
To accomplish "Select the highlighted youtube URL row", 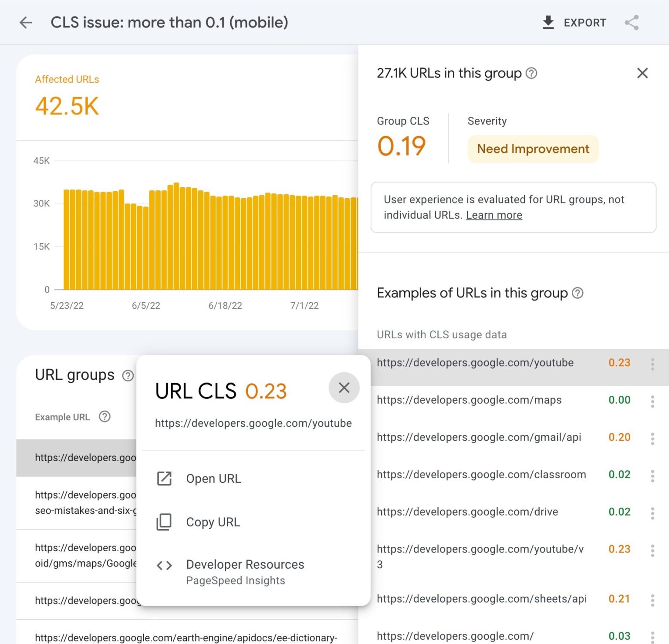I will coord(475,362).
